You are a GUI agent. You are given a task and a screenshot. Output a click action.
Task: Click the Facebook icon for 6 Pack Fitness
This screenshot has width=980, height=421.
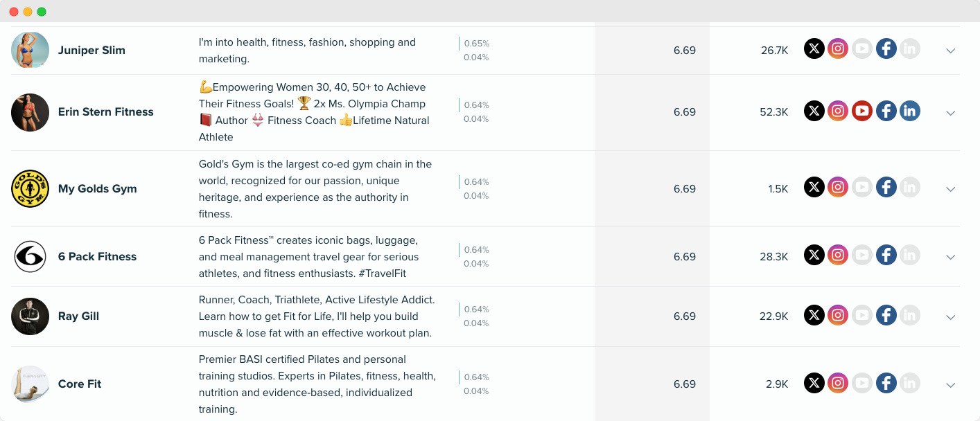click(886, 254)
